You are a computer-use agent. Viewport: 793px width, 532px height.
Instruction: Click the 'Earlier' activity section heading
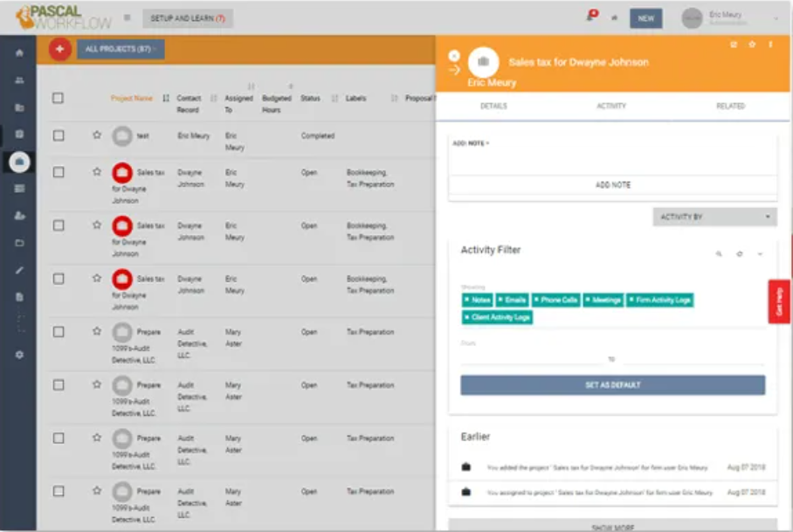coord(475,437)
